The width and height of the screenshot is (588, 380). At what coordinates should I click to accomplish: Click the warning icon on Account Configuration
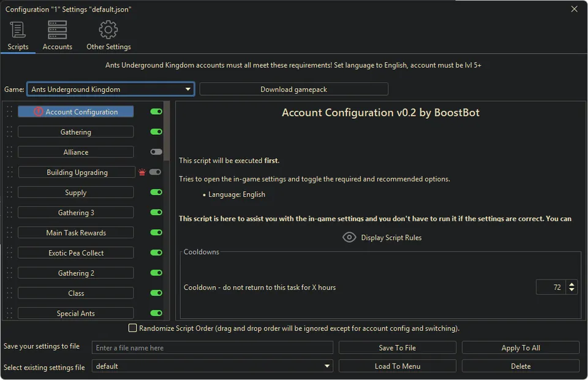pos(38,112)
